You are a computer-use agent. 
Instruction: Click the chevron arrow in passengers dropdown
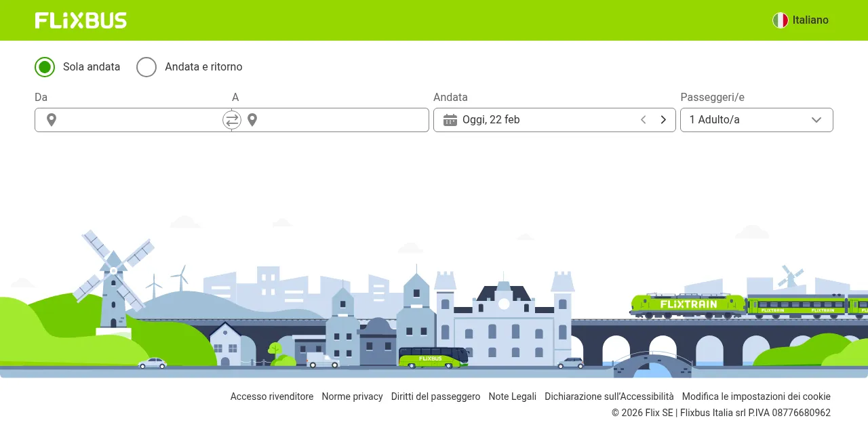click(816, 120)
